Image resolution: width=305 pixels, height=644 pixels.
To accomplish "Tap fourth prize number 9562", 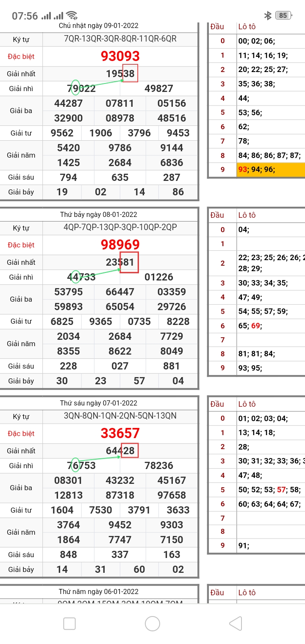I will tap(62, 133).
